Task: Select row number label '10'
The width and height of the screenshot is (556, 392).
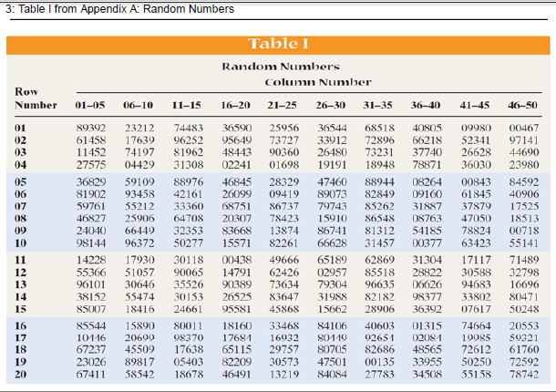Action: coord(21,243)
